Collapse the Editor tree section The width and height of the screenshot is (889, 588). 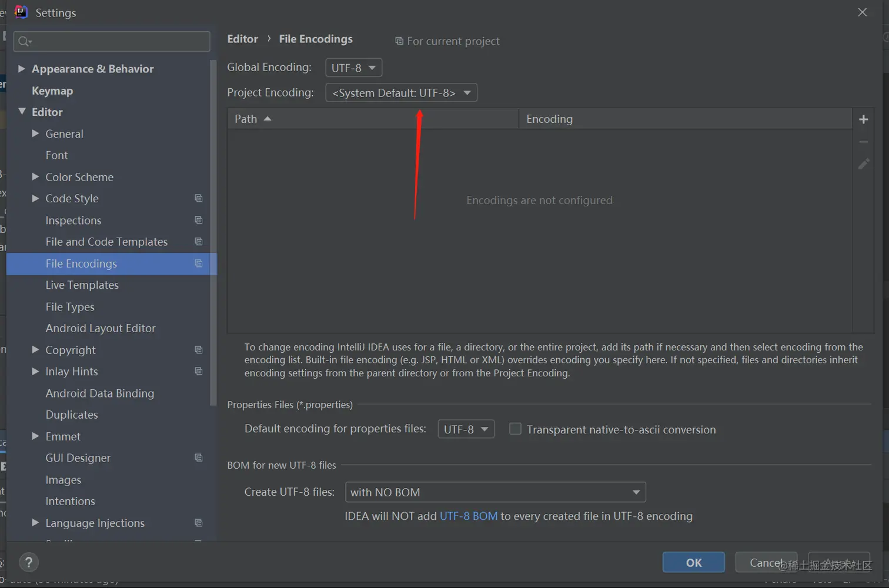(x=22, y=111)
